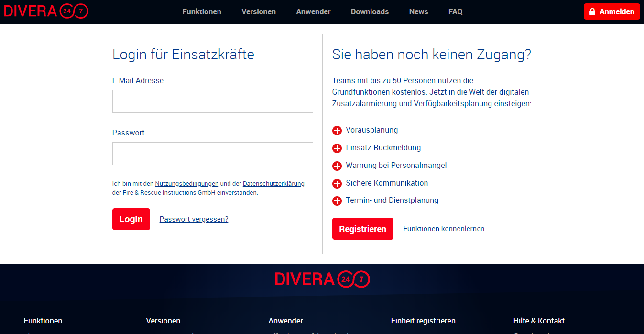Click the DIVERA 24/7 logo in footer
644x334 pixels.
pos(322,279)
